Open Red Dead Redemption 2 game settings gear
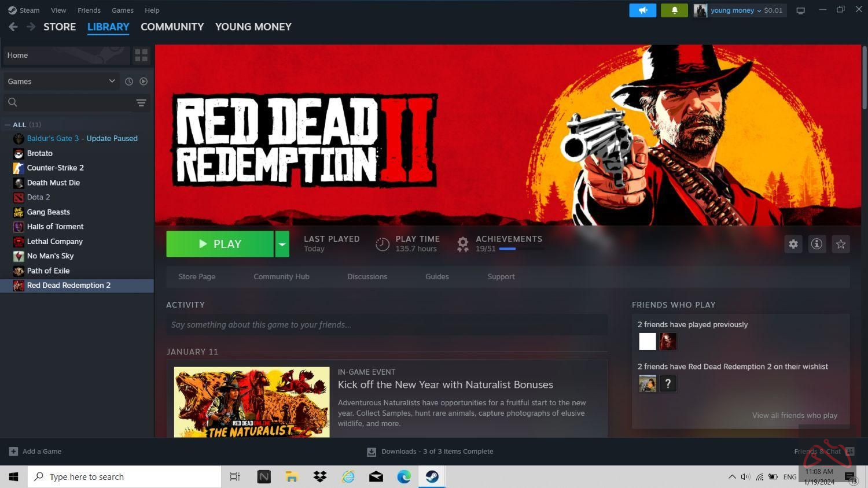The image size is (868, 488). [793, 243]
